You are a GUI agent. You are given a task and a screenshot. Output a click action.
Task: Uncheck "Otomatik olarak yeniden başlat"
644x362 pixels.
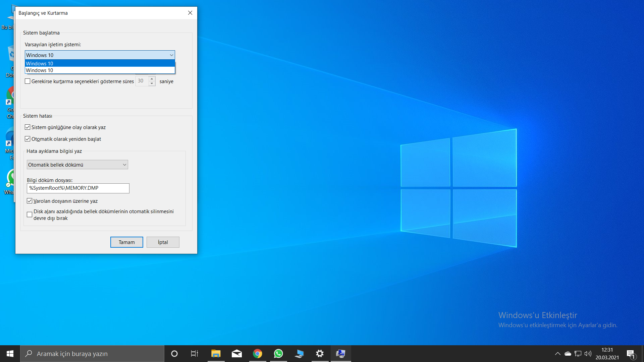click(28, 139)
